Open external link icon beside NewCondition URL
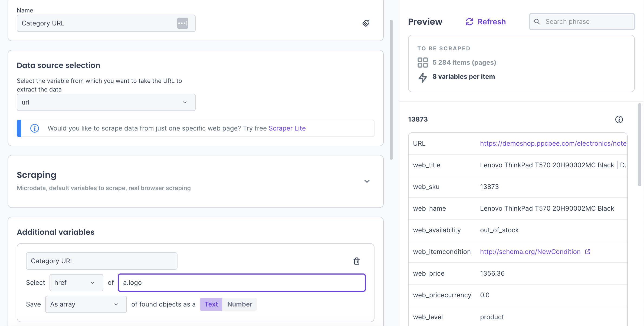This screenshot has width=644, height=326. coord(588,252)
